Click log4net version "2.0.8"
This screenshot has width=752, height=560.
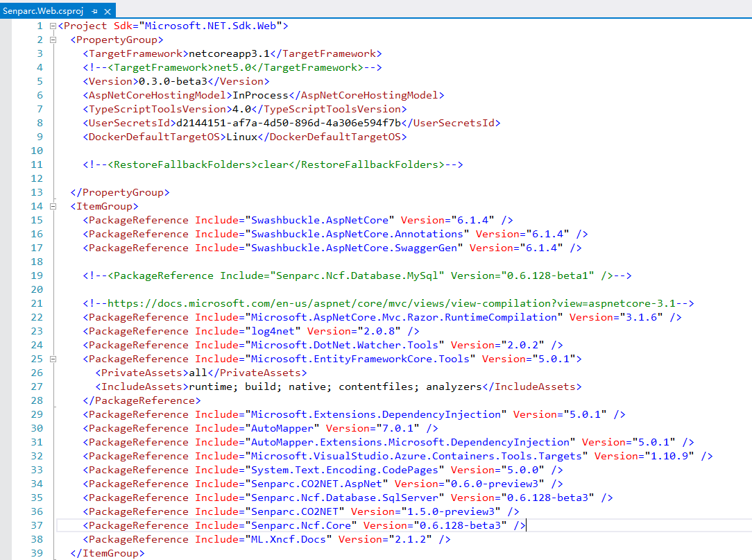pyautogui.click(x=379, y=331)
